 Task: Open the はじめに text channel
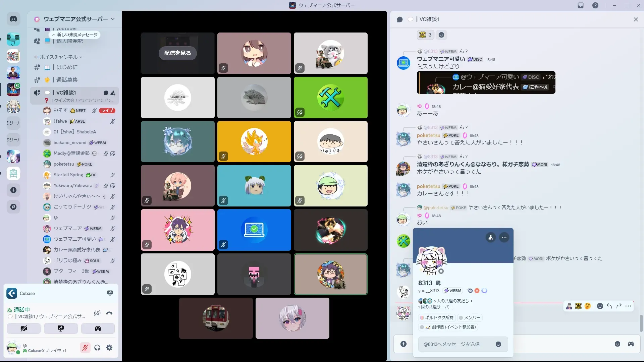pyautogui.click(x=67, y=67)
